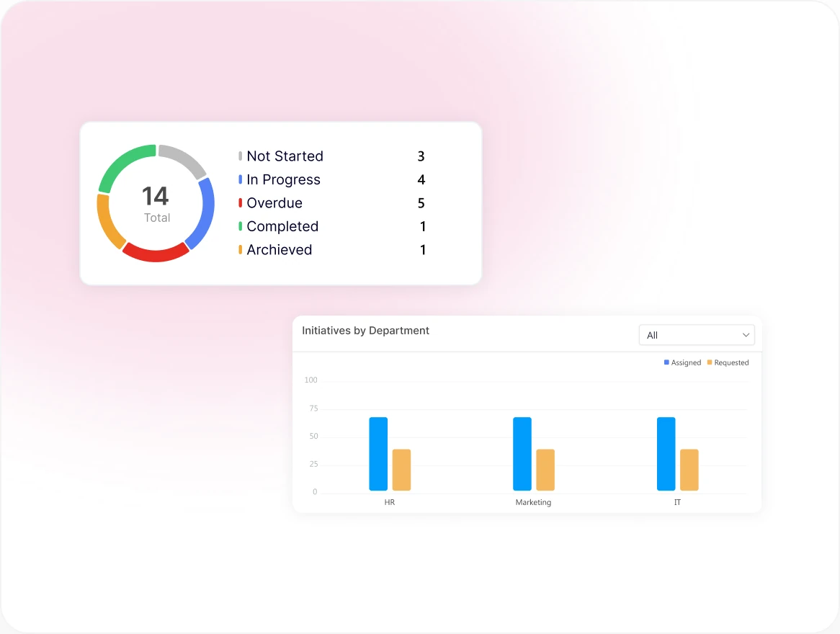Image resolution: width=840 pixels, height=634 pixels.
Task: Click the blue Assigned bar for IT
Action: (666, 454)
